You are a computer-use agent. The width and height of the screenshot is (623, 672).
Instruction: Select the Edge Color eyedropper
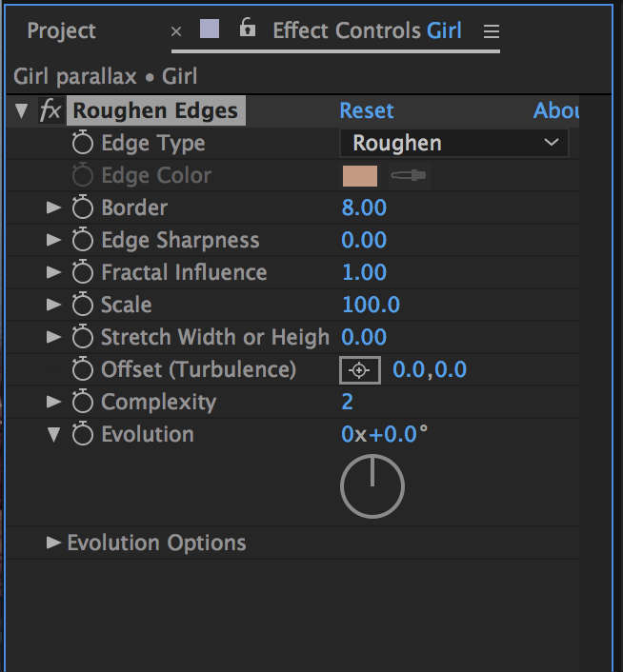(x=409, y=176)
